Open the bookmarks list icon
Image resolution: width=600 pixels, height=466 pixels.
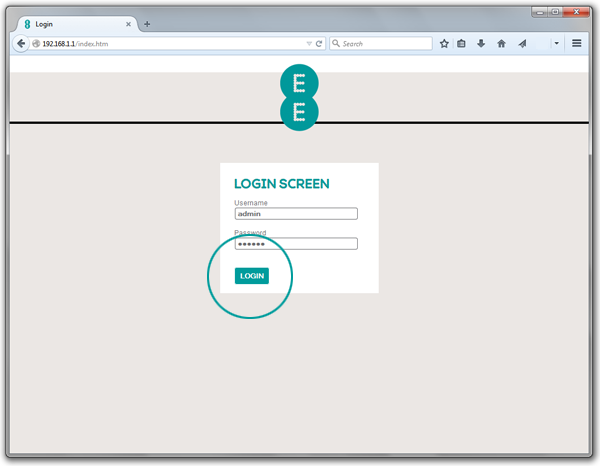click(x=461, y=44)
